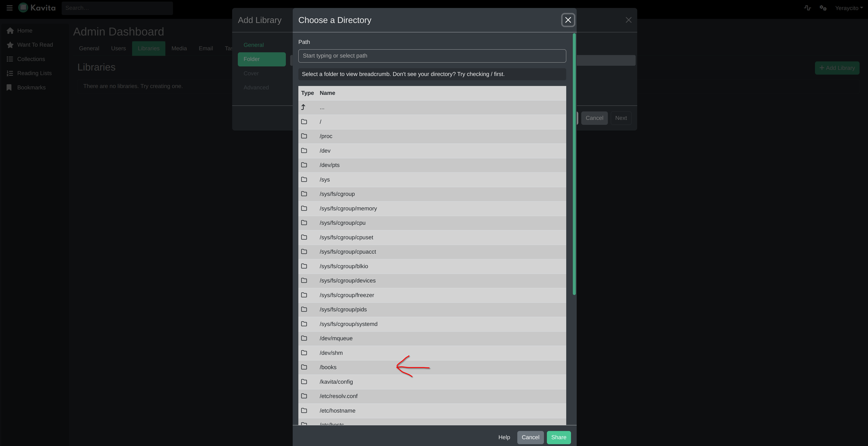Switch to the General step in Add Library
This screenshot has width=868, height=446.
(253, 45)
